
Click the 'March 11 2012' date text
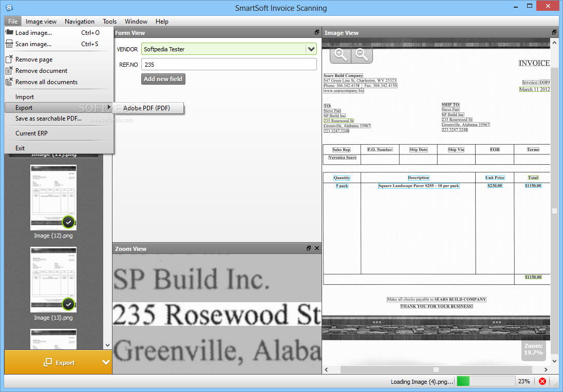534,89
